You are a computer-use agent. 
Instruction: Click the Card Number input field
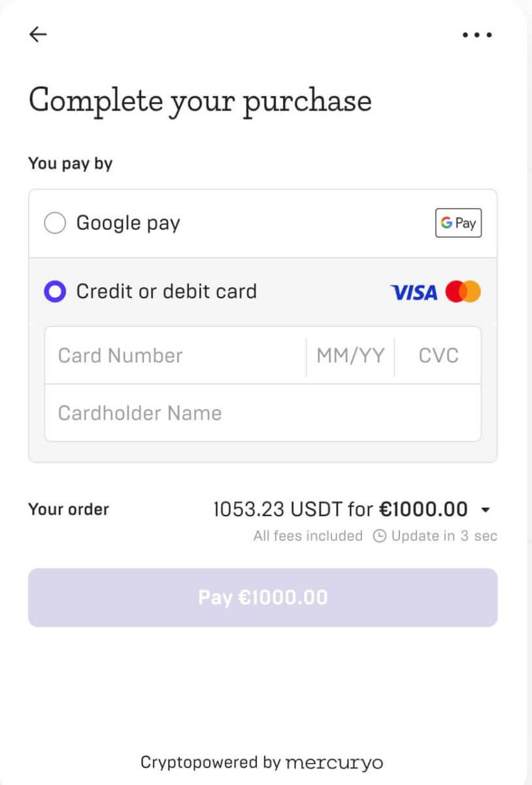pos(175,356)
